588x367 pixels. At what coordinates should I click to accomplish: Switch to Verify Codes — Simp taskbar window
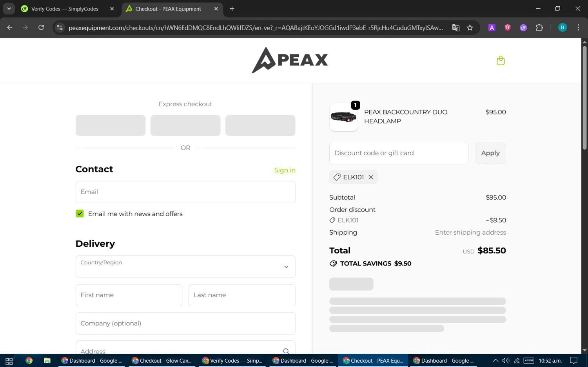[x=232, y=361]
